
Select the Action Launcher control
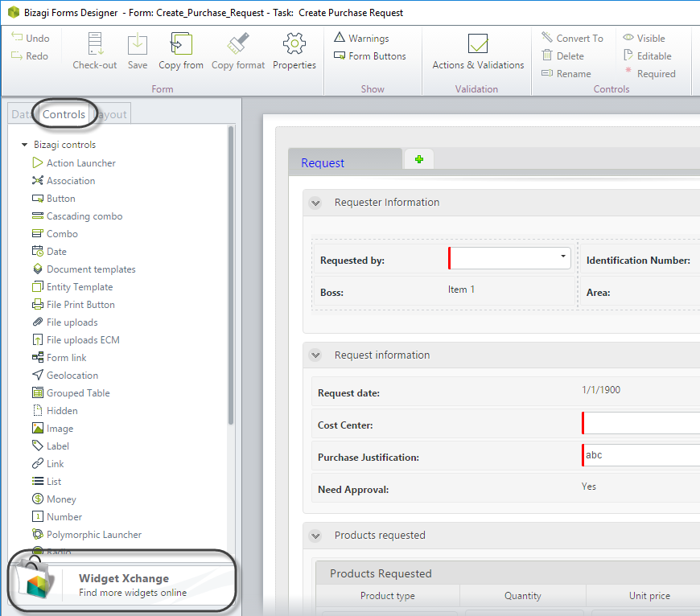coord(74,162)
